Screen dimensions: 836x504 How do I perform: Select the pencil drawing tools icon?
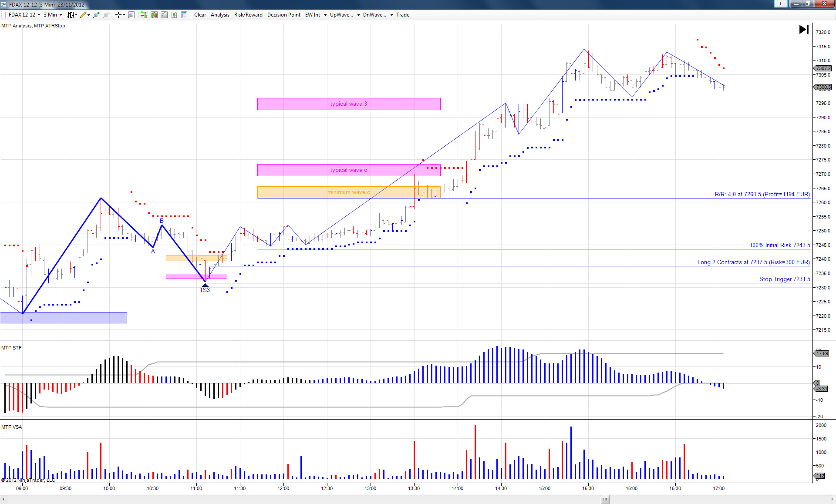pos(83,15)
